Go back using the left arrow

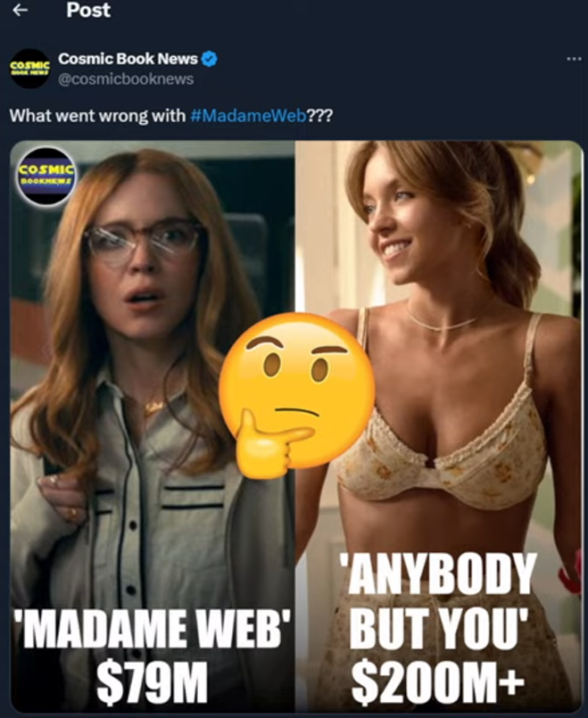pos(20,10)
